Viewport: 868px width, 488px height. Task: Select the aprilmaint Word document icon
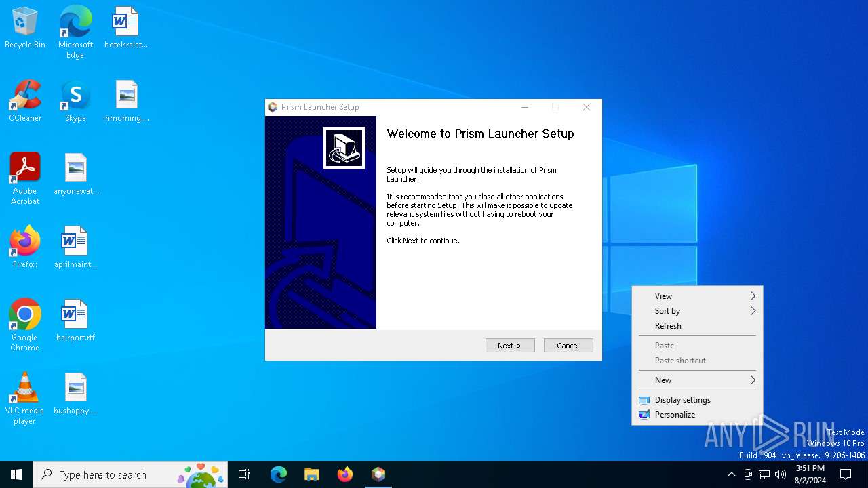[76, 248]
